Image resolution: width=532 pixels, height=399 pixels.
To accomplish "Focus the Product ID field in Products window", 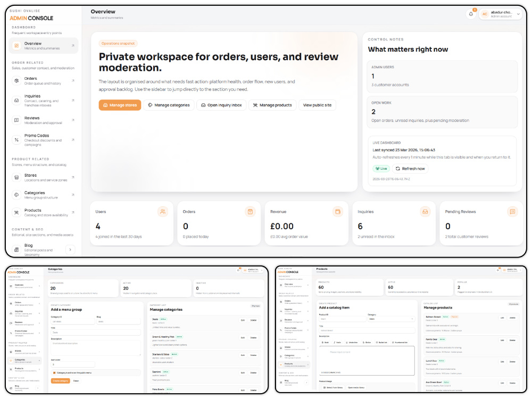I will click(342, 319).
